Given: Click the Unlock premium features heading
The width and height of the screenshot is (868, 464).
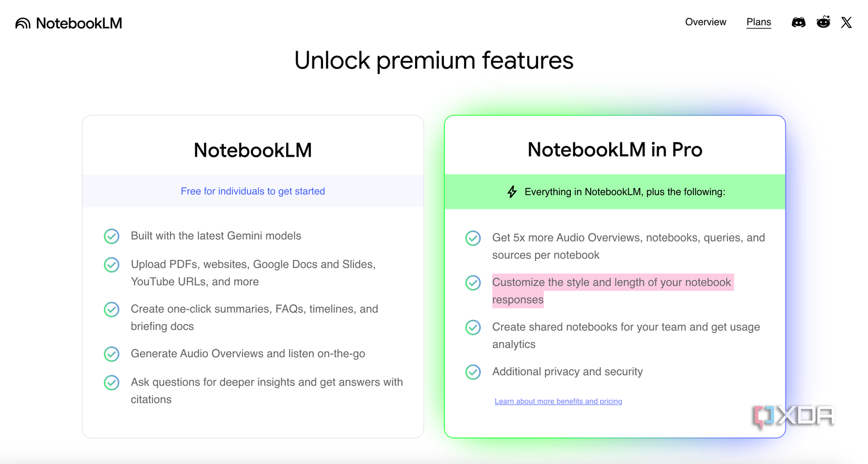Looking at the screenshot, I should [x=433, y=60].
